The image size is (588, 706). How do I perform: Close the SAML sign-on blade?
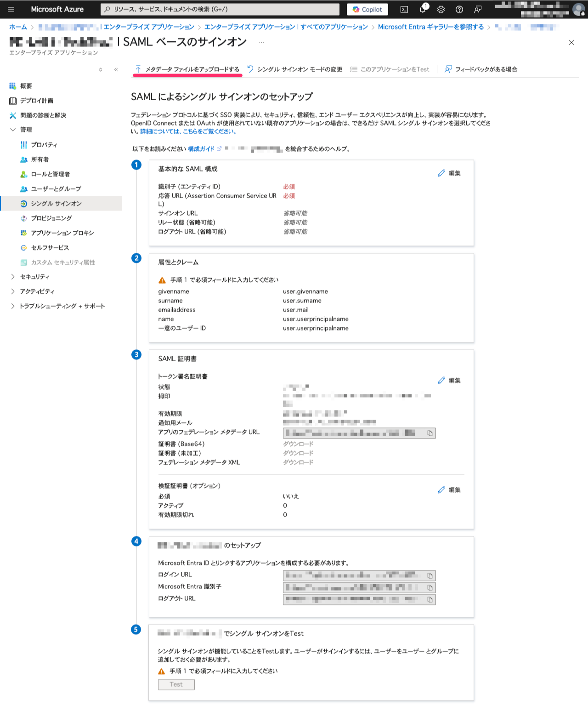(571, 42)
